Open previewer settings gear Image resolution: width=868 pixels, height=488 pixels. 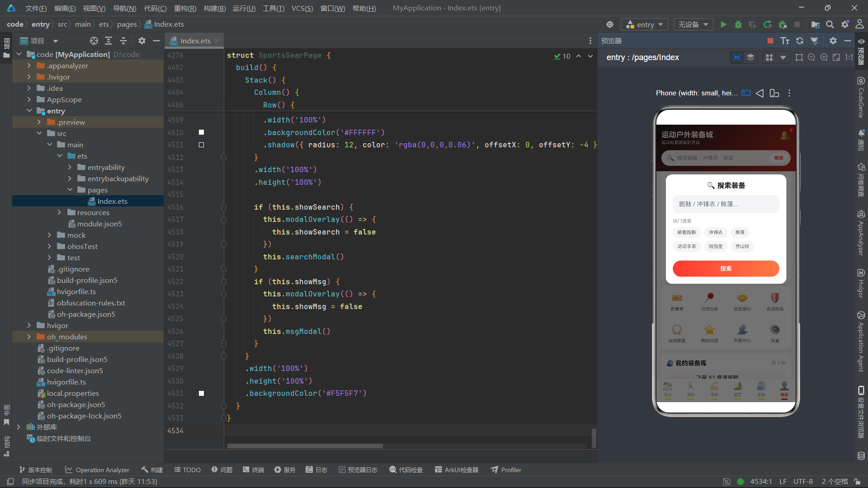tap(833, 41)
